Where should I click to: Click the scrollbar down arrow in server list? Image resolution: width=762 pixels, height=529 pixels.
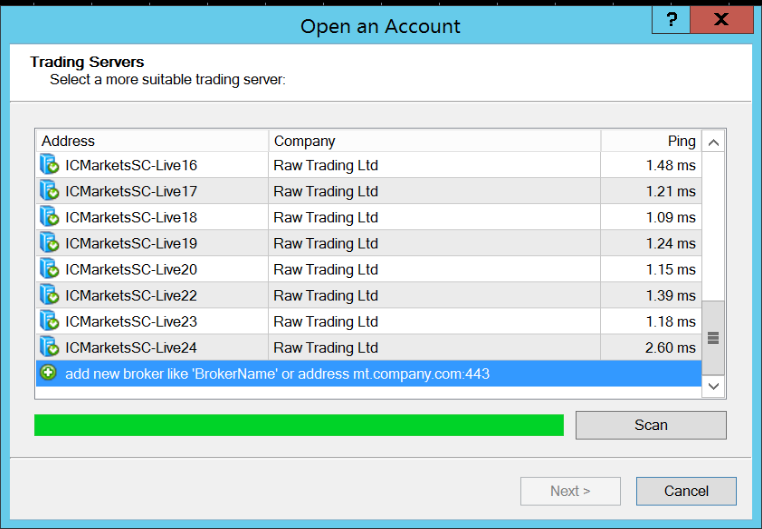click(x=713, y=387)
